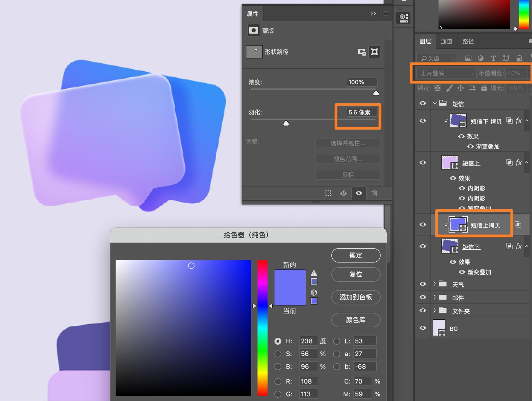Click the add pixel mask icon
This screenshot has height=401, width=532.
[361, 52]
